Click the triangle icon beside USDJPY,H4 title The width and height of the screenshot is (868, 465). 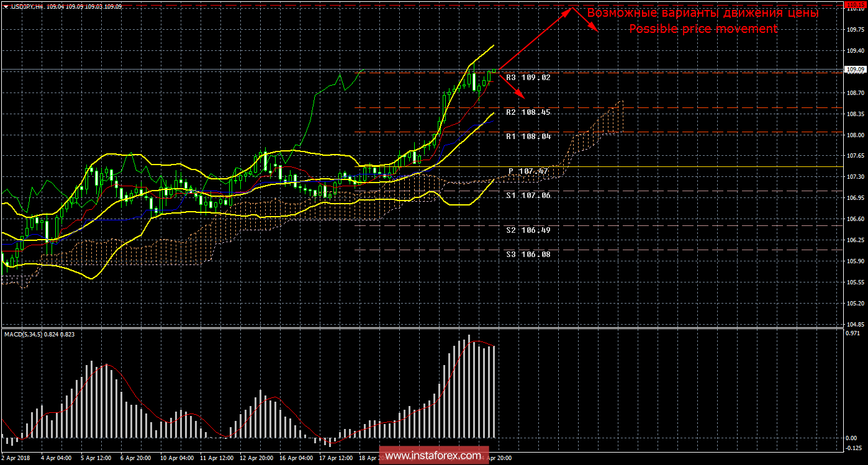click(x=6, y=6)
